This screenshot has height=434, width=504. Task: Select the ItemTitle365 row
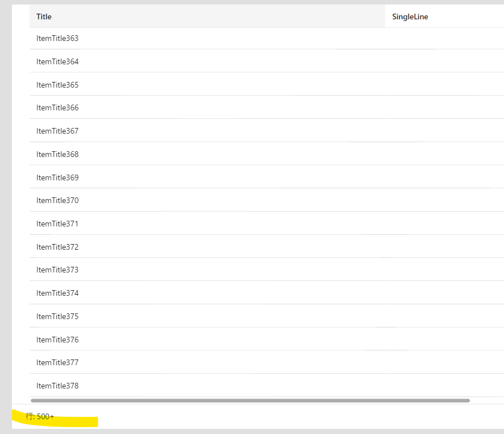pos(267,84)
